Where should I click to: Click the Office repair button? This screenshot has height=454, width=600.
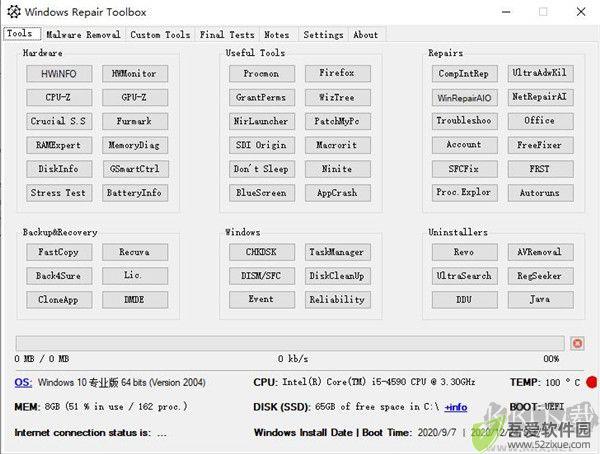(541, 121)
